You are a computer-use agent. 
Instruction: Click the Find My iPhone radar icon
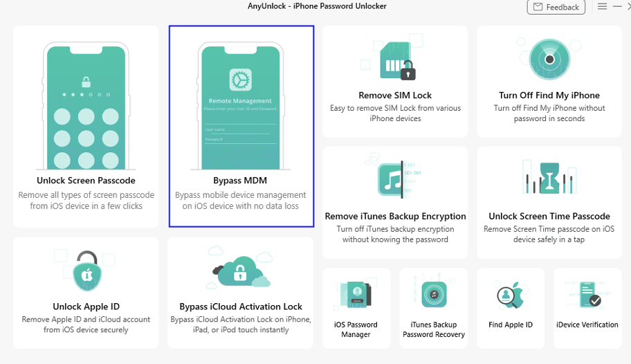tap(549, 60)
